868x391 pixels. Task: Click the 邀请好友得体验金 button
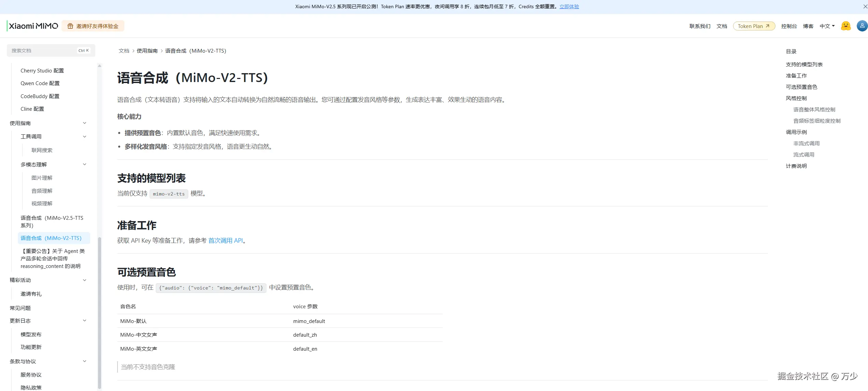(93, 26)
